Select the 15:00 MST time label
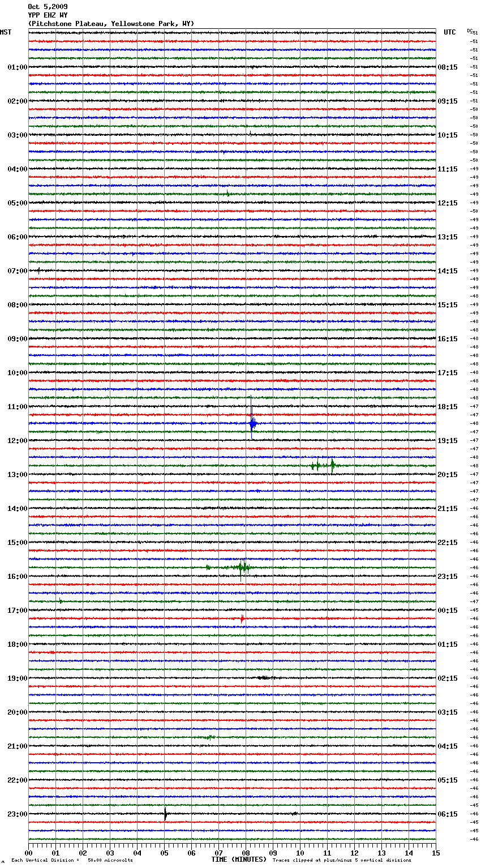 (17, 543)
